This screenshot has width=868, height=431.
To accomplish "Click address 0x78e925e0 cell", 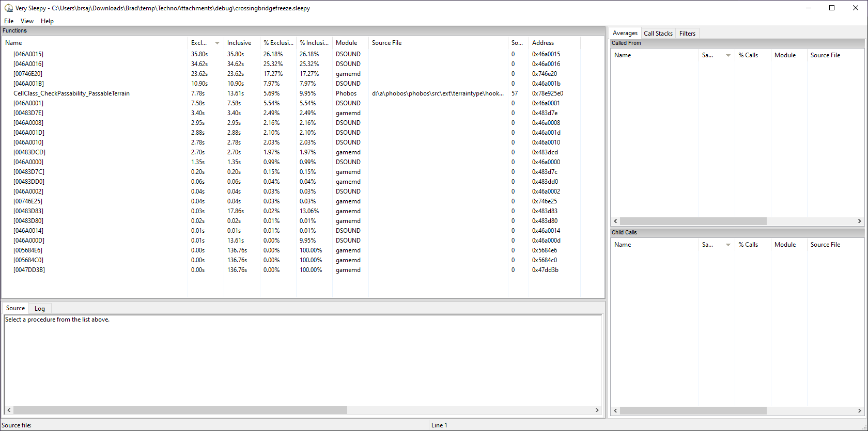I will [x=548, y=93].
